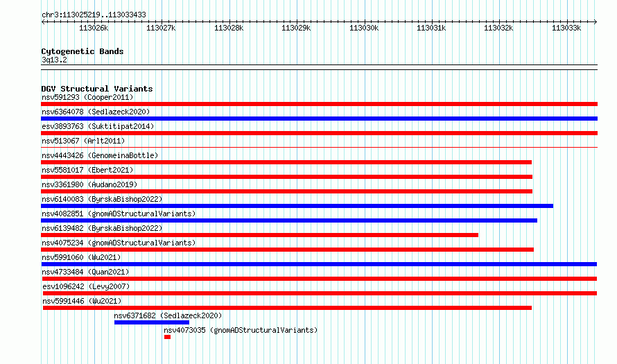Open nsv4443426 (GenomeinaBottle) label
Viewport: 617px width, 364px height.
coord(100,155)
